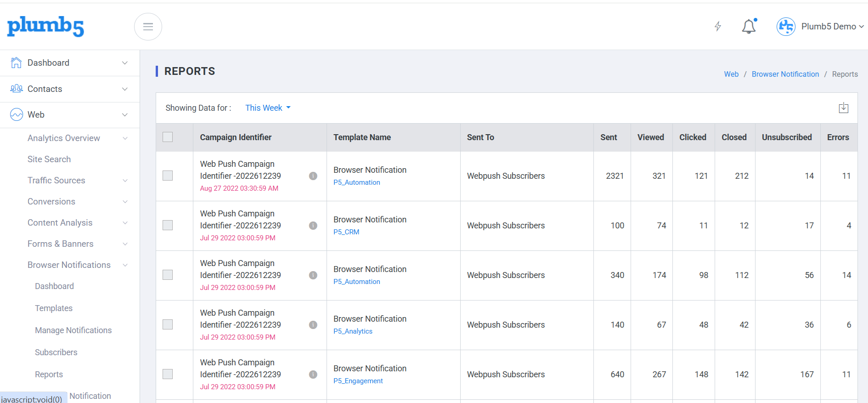
Task: Show info icon for the P5_Engagement campaign row
Action: click(313, 375)
